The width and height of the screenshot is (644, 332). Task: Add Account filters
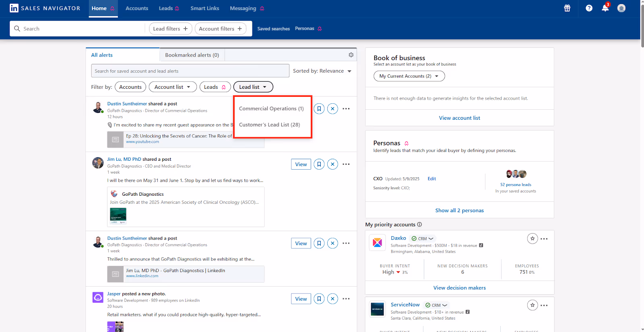(x=220, y=29)
